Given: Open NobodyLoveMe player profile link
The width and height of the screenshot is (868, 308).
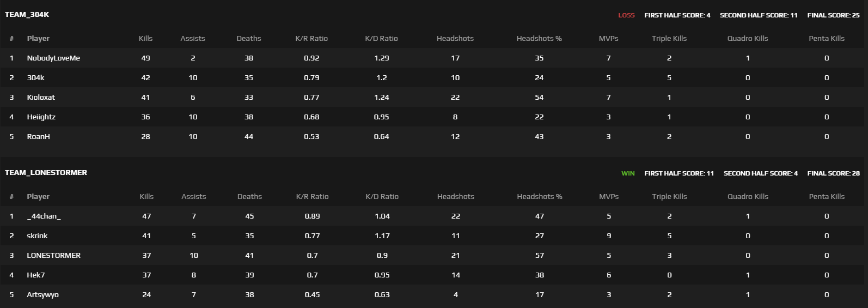Looking at the screenshot, I should click(x=53, y=58).
